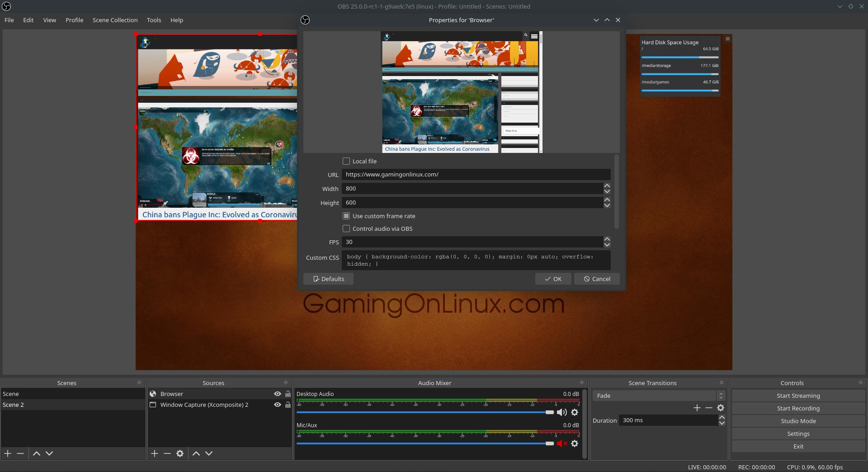The width and height of the screenshot is (868, 472).
Task: Hide Window Capture source with eye icon
Action: (x=278, y=405)
